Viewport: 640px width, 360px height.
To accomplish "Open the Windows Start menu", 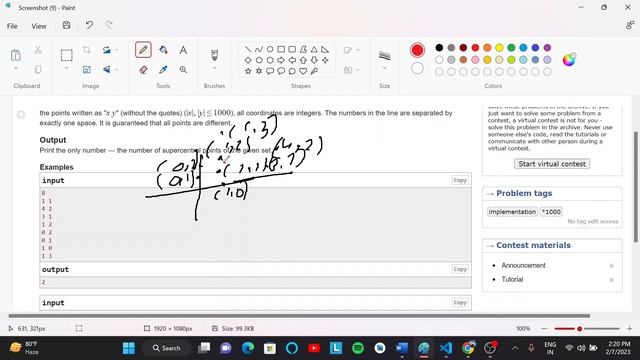I will pyautogui.click(x=129, y=348).
